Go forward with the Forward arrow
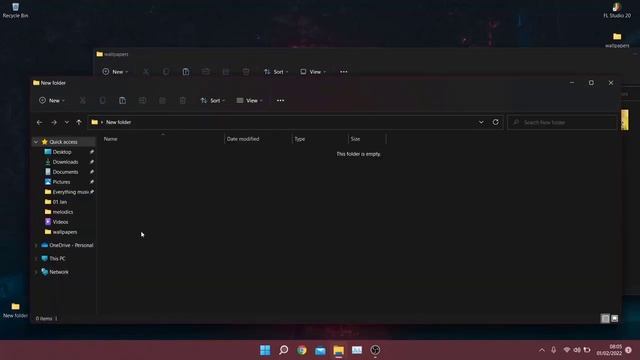640x360 pixels. (x=53, y=122)
